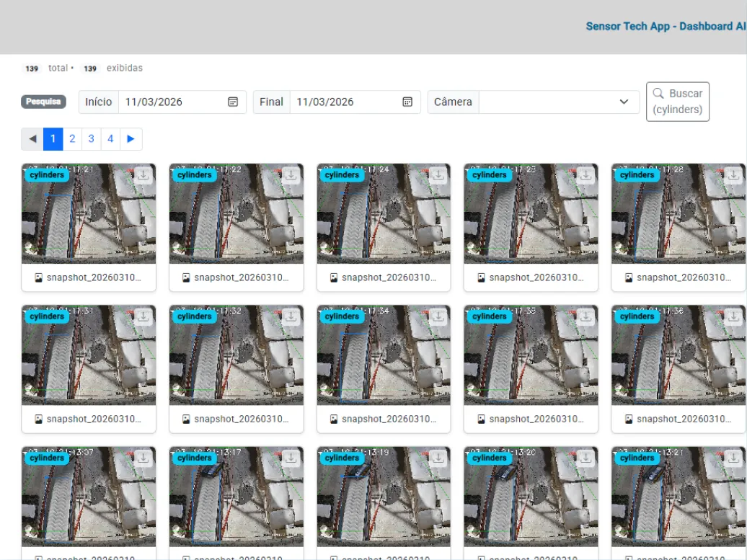Click cylinders tag on the 01:13:07 snapshot
Viewport: 747px width, 560px height.
[48, 458]
